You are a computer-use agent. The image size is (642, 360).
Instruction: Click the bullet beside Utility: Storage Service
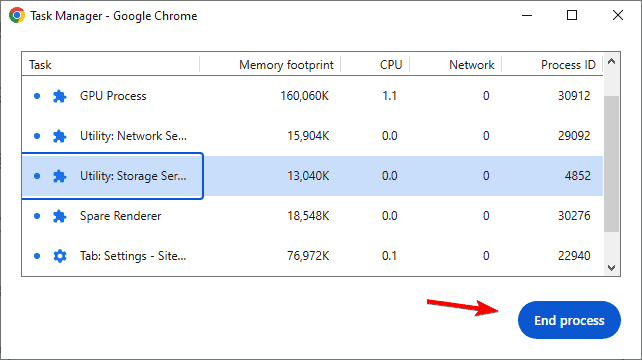coord(37,176)
